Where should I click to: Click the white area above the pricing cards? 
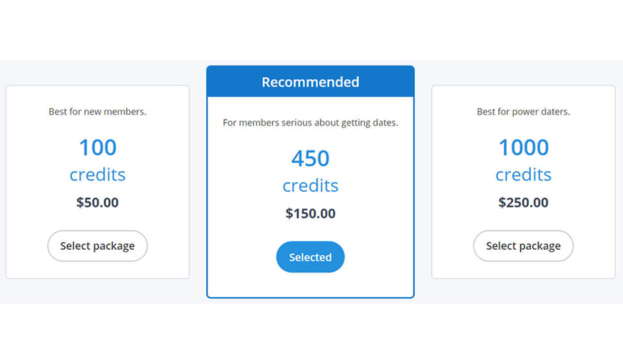pyautogui.click(x=311, y=29)
